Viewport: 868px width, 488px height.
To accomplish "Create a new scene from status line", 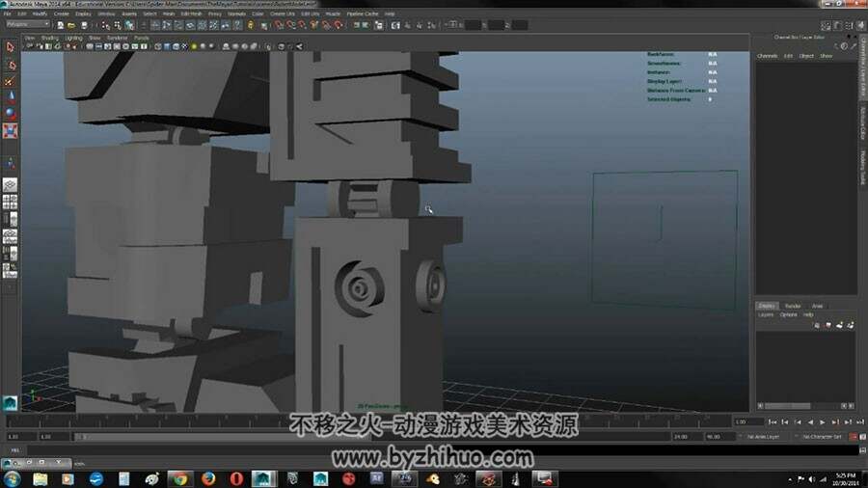I will (61, 25).
